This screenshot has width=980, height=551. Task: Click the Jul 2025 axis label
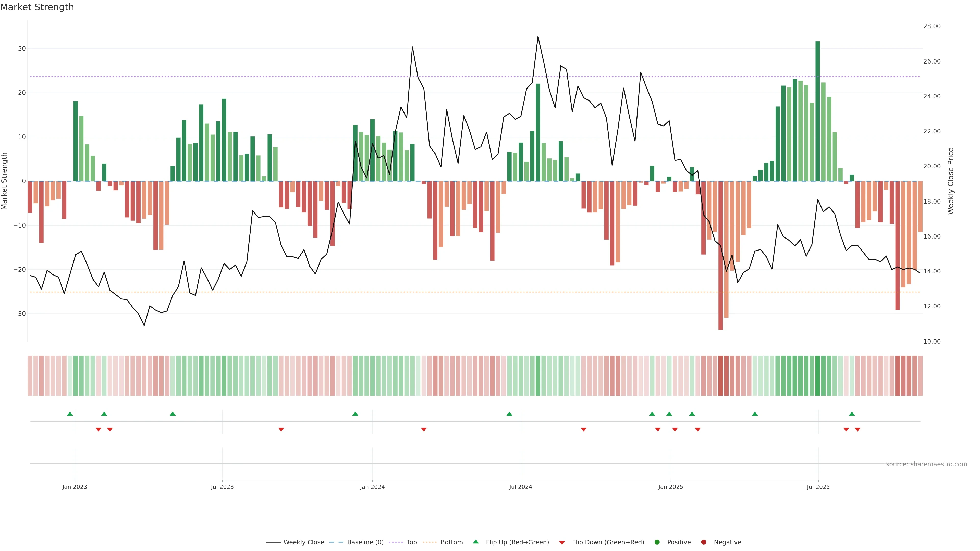click(x=818, y=487)
